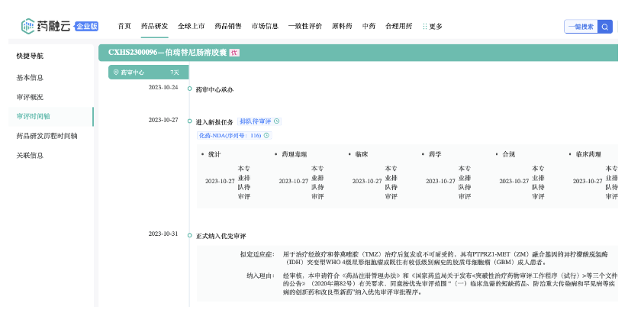The width and height of the screenshot is (644, 313).
Task: Click the clock icon next to 排队待审评
Action: click(277, 121)
